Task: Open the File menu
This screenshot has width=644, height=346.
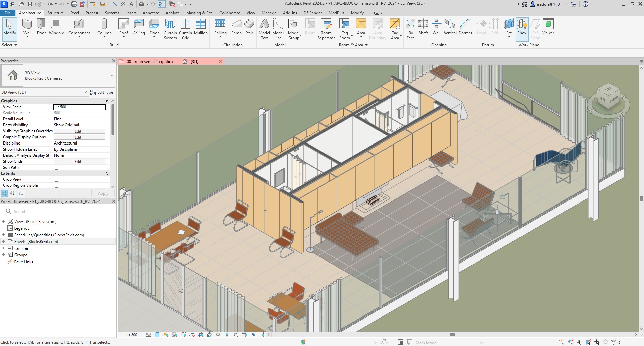Action: (8, 13)
